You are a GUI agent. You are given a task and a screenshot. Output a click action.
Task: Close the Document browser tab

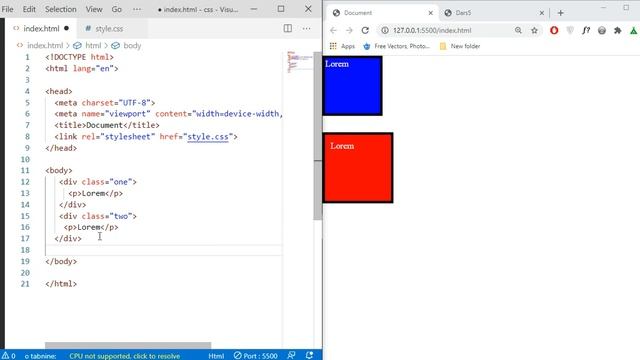click(x=431, y=13)
